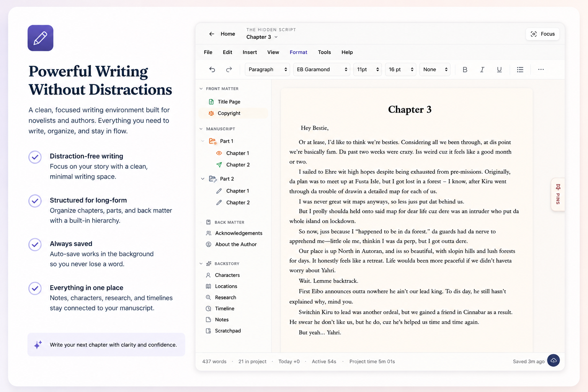The width and height of the screenshot is (588, 392).
Task: Open the Paragraph style dropdown
Action: click(268, 69)
